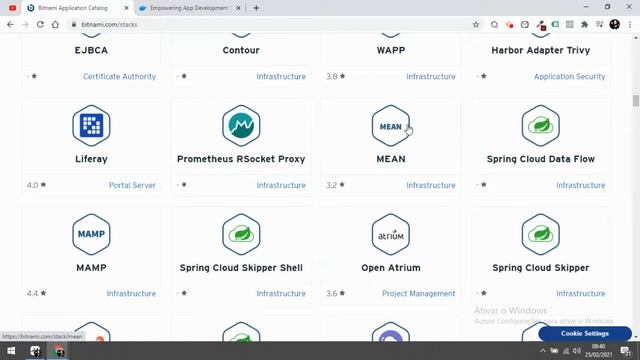Viewport: 640px width, 360px height.
Task: Open the Spring Cloud Data Flow icon
Action: (540, 126)
